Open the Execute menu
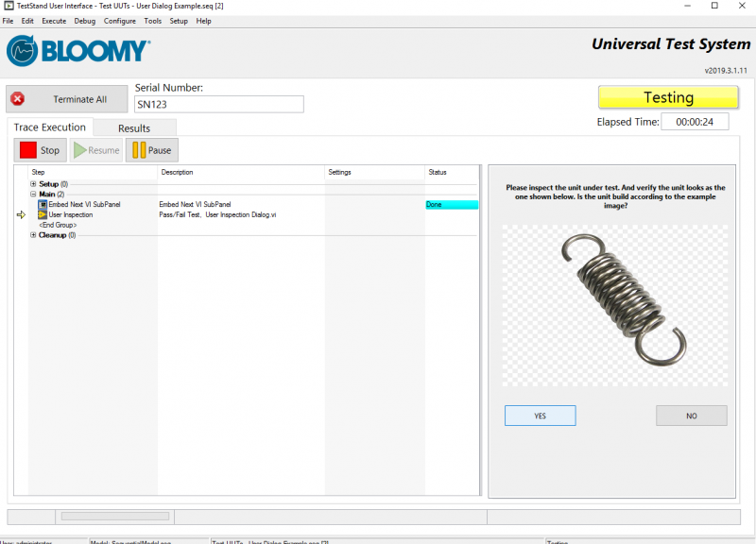The width and height of the screenshot is (756, 544). (x=54, y=21)
